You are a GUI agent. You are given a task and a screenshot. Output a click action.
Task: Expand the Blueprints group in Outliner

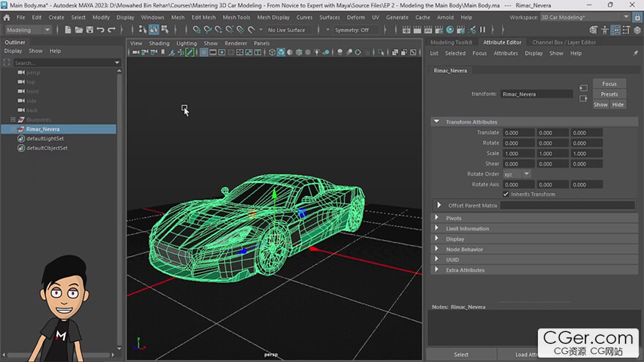pos(13,119)
